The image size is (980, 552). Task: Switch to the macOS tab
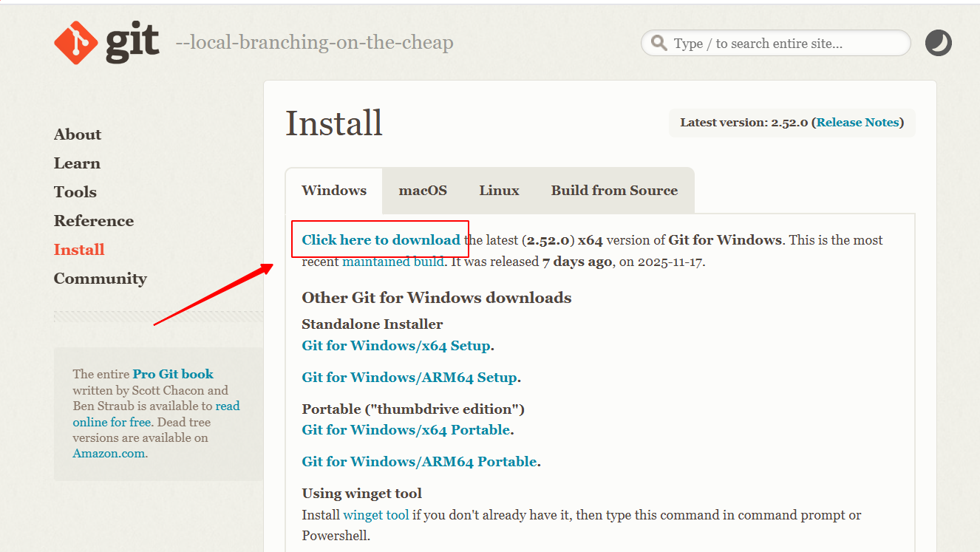(423, 191)
